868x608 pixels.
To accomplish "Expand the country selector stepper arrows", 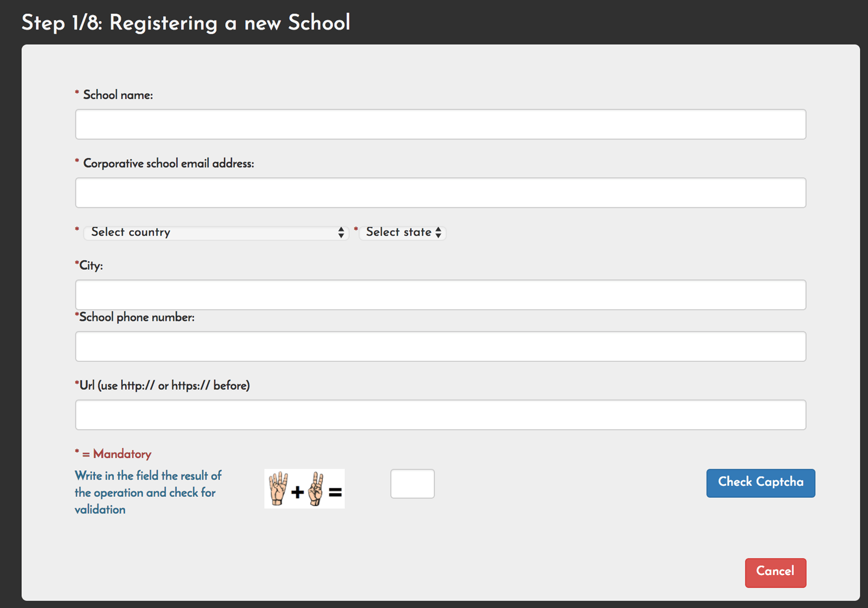I will click(x=340, y=232).
